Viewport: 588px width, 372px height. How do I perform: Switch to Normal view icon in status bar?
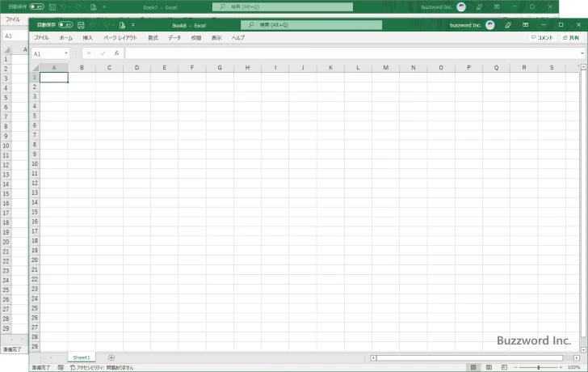point(473,367)
